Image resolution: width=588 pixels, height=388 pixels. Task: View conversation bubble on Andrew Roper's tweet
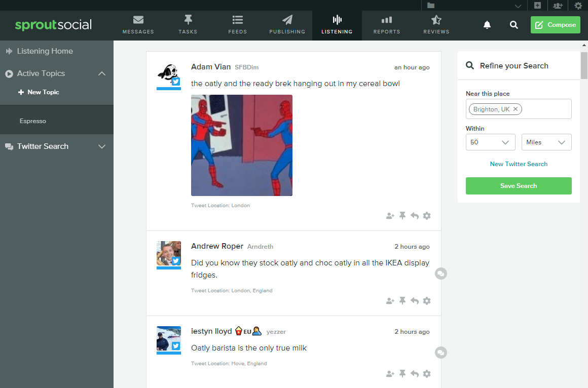pos(441,274)
